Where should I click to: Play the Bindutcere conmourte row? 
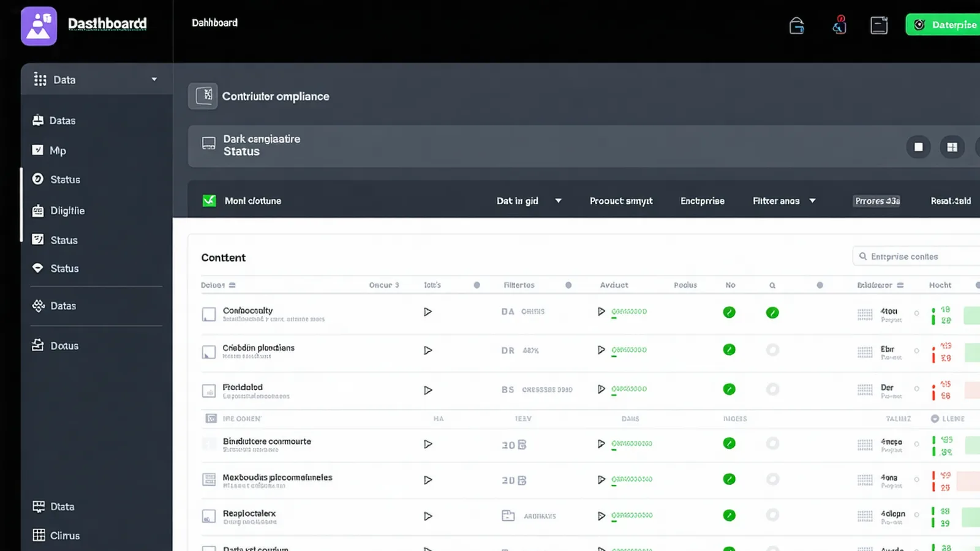[x=428, y=444]
